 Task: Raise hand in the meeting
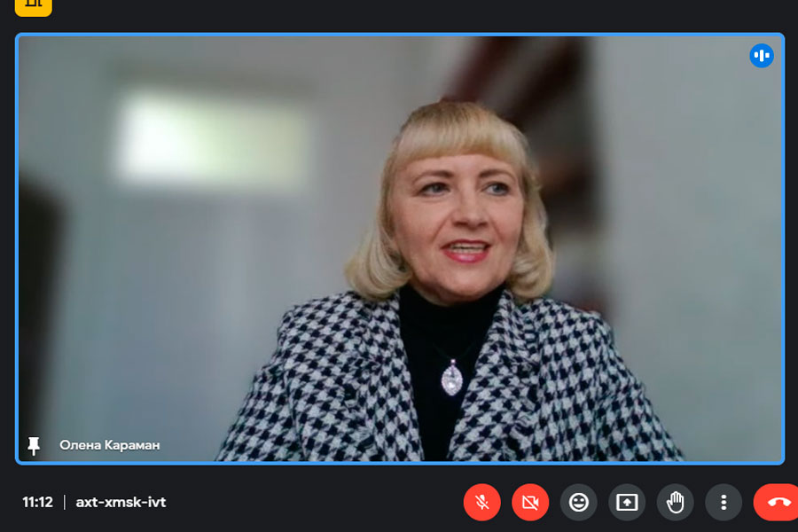tap(675, 502)
